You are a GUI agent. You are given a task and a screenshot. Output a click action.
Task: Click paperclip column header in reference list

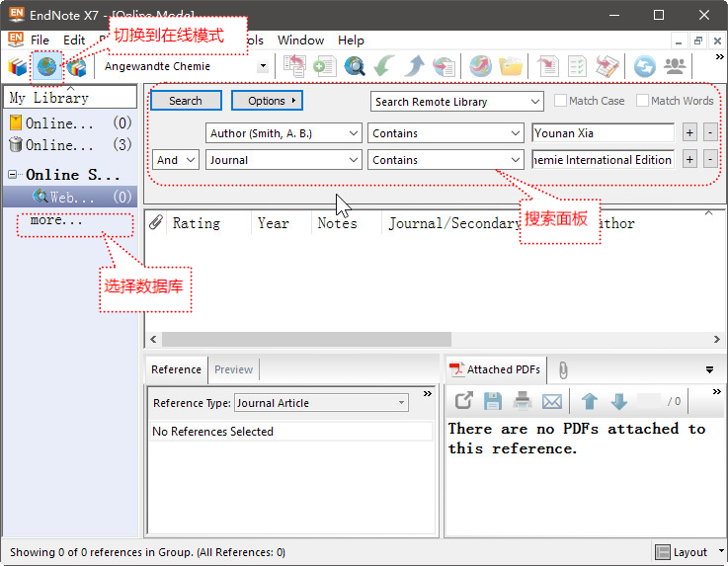tap(155, 223)
